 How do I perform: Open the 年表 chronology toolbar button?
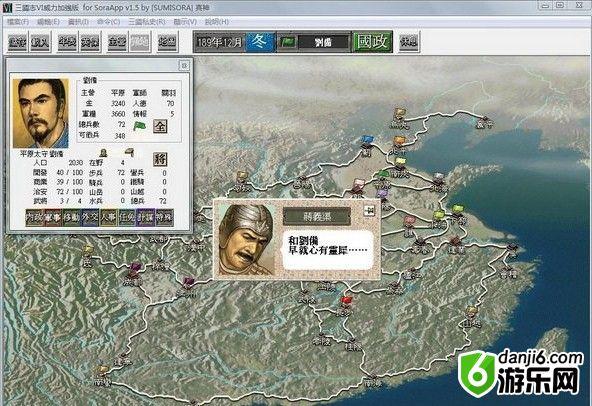pyautogui.click(x=68, y=42)
